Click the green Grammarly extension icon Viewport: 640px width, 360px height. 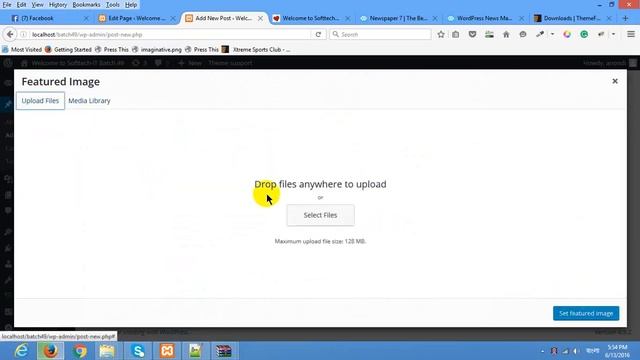pos(584,35)
